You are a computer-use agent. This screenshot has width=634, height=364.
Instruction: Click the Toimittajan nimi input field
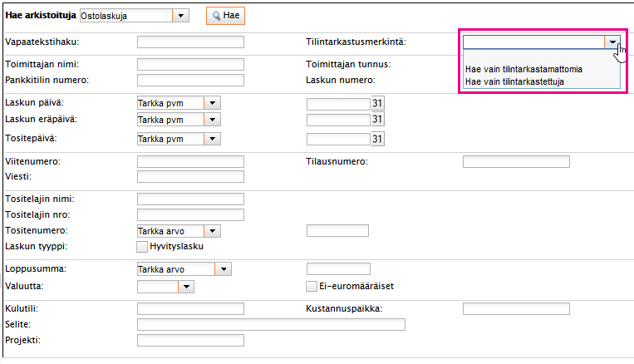[190, 64]
